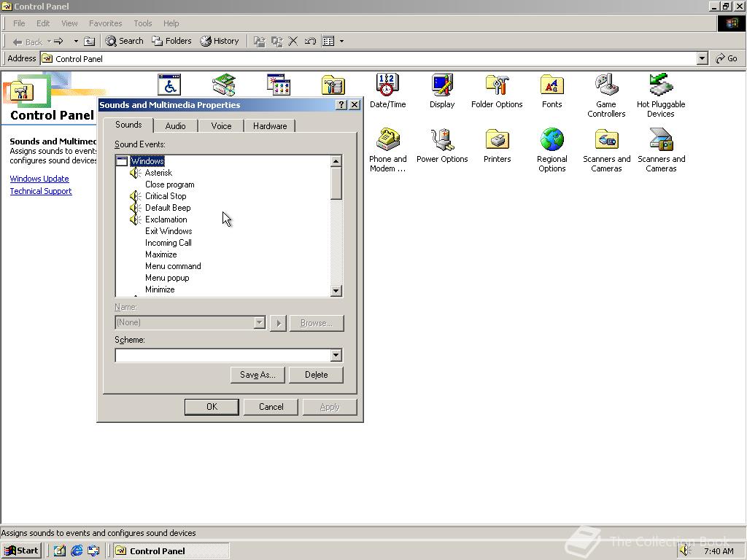The image size is (747, 560).
Task: Open the Phone and Modem icon
Action: [387, 150]
